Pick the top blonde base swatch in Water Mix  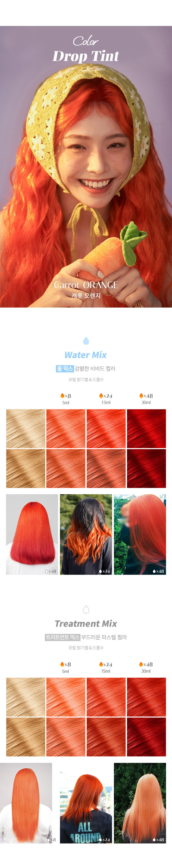coord(26,429)
